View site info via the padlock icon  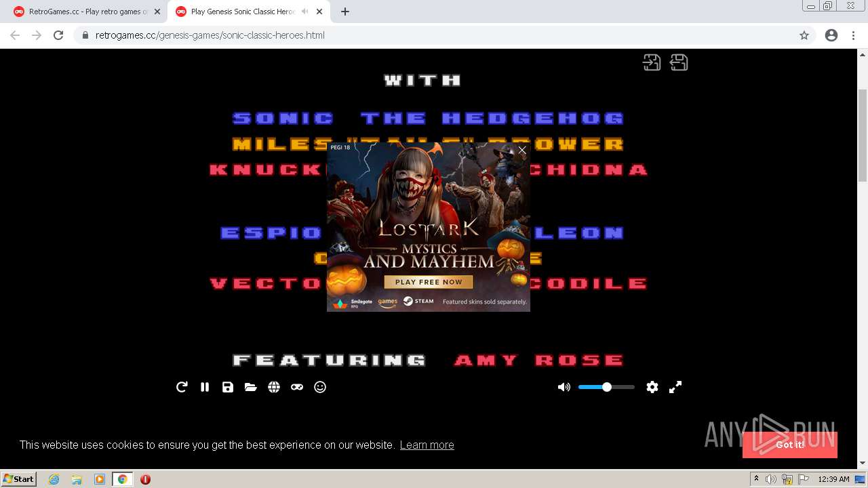click(x=85, y=35)
